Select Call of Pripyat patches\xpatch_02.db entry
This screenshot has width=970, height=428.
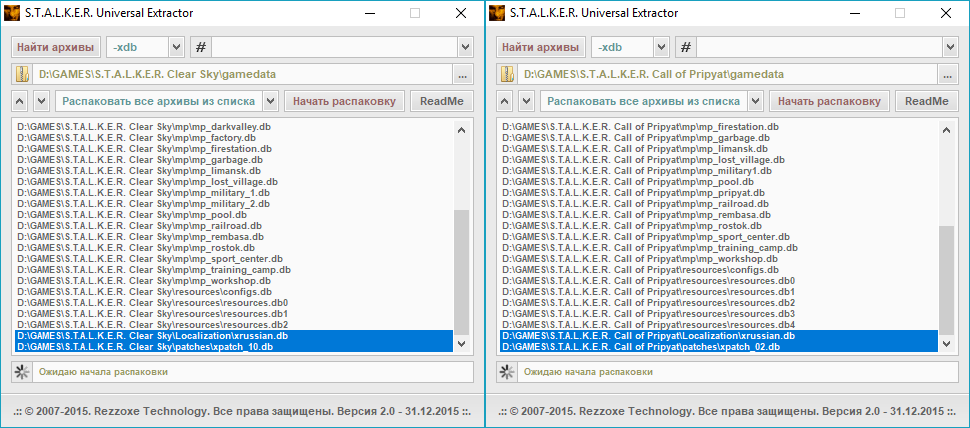point(718,347)
